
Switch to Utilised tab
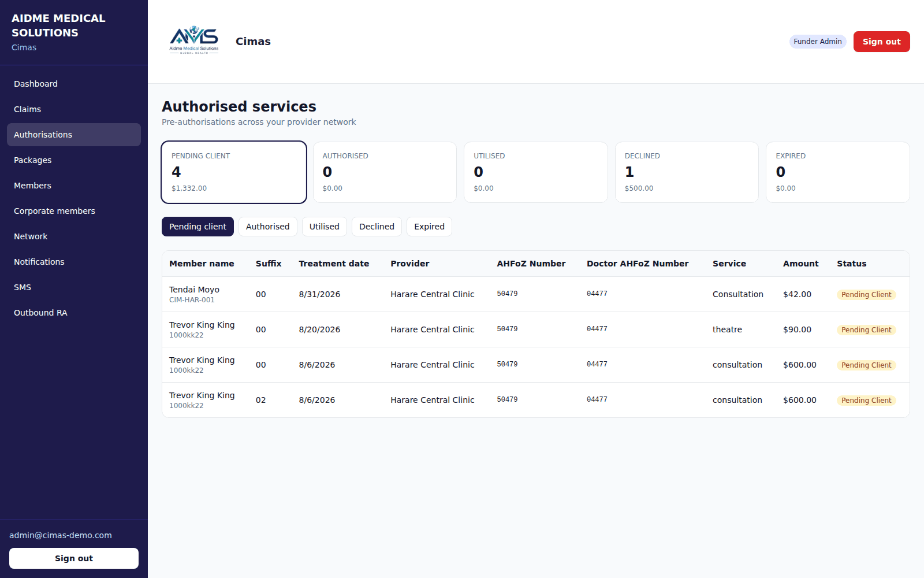[325, 227]
